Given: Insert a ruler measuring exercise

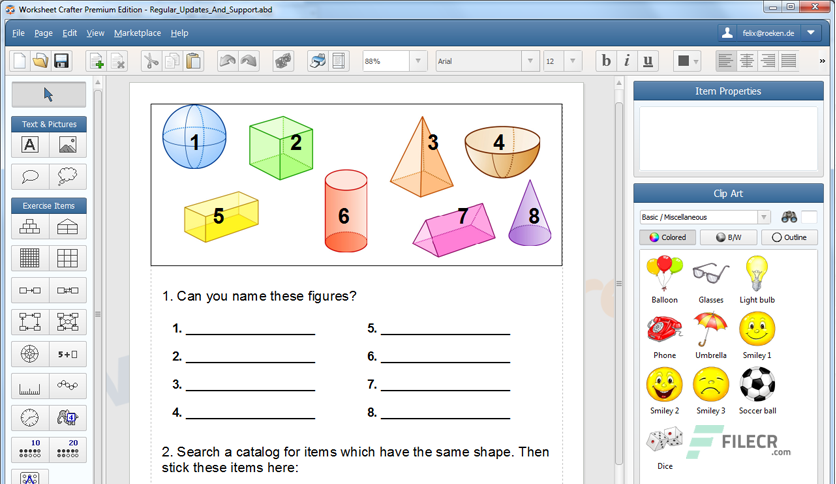Looking at the screenshot, I should point(30,386).
